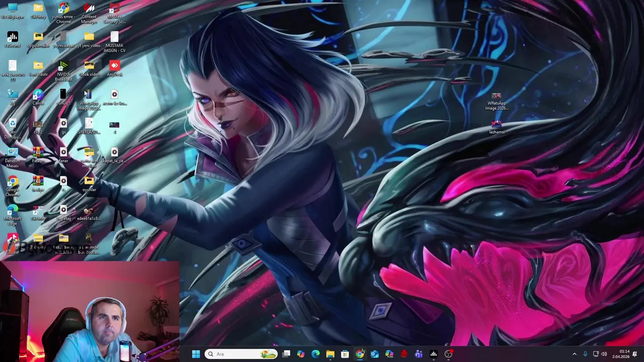This screenshot has height=362, width=644.
Task: Select the Microsoft Edge desktop shortcut
Action: [x=13, y=215]
